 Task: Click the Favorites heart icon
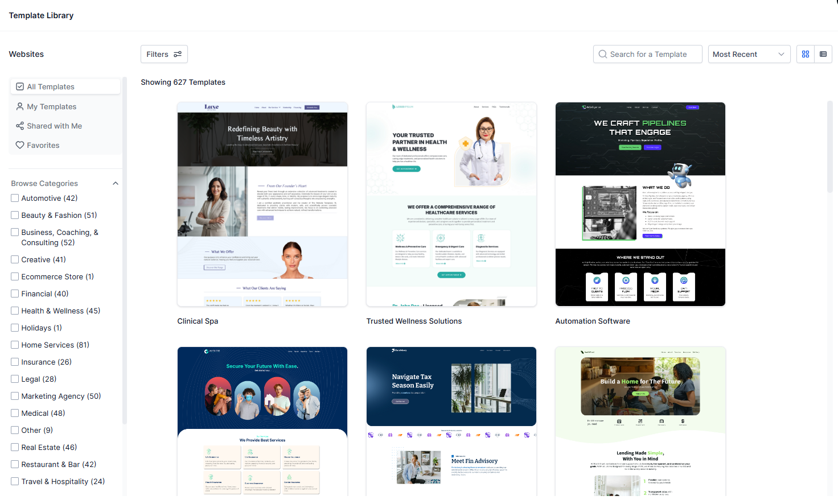pyautogui.click(x=20, y=145)
